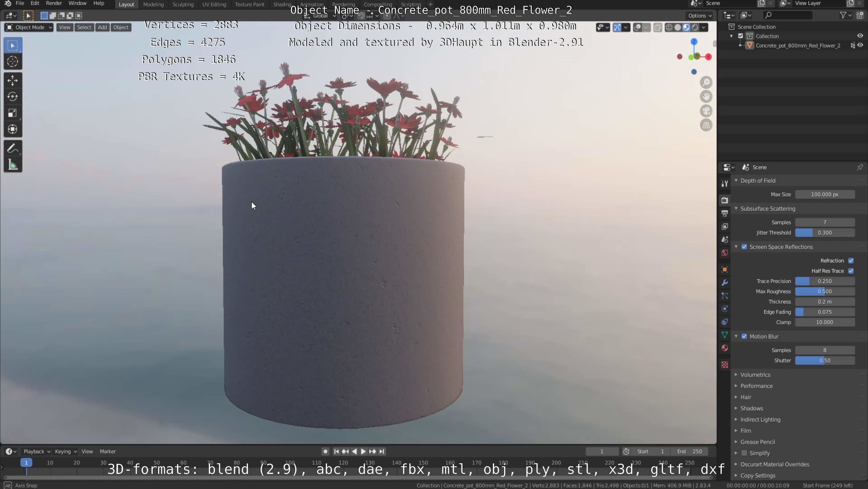The height and width of the screenshot is (489, 868).
Task: Open the Material properties tab
Action: (x=725, y=348)
